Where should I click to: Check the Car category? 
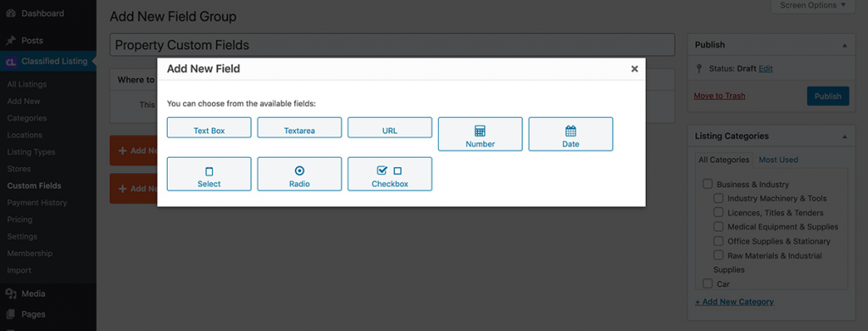(x=708, y=283)
